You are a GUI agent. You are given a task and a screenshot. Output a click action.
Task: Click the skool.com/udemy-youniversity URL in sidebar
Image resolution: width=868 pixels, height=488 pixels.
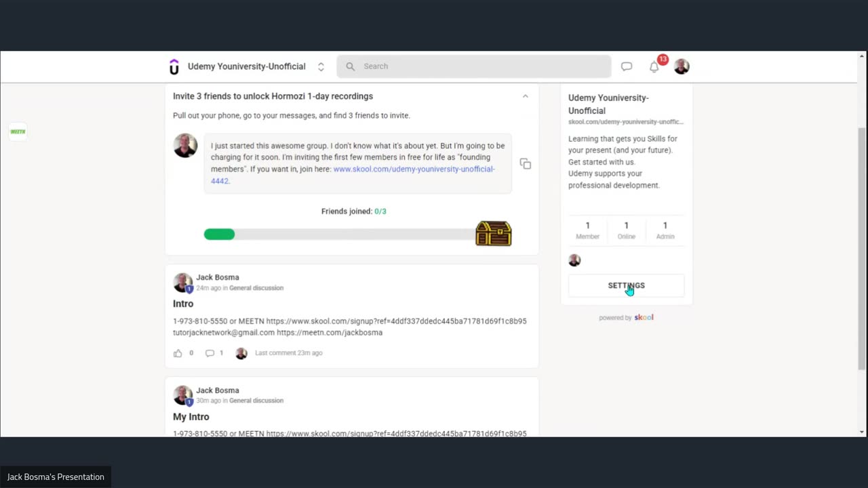pos(626,122)
